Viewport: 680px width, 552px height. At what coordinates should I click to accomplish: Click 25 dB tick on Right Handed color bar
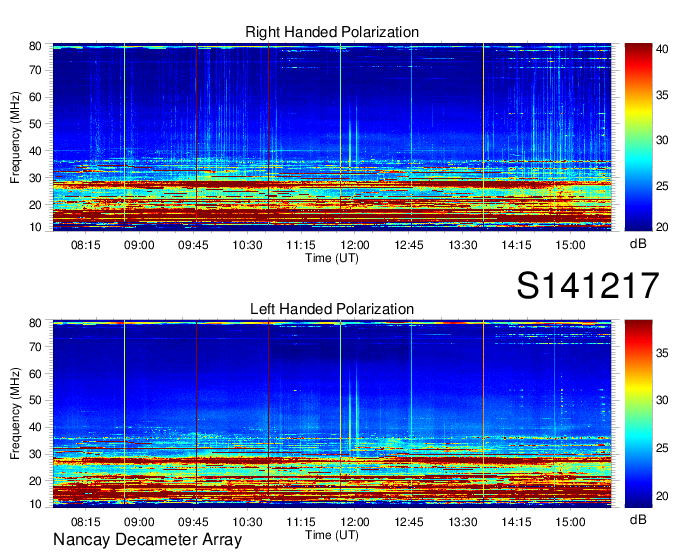click(662, 186)
